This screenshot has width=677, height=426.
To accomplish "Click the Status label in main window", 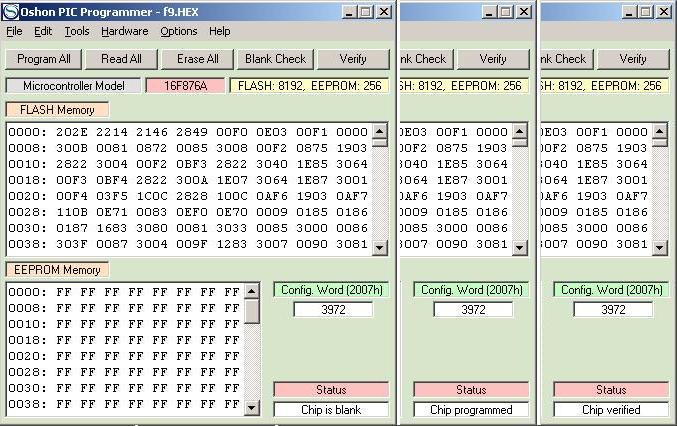I will pyautogui.click(x=331, y=390).
